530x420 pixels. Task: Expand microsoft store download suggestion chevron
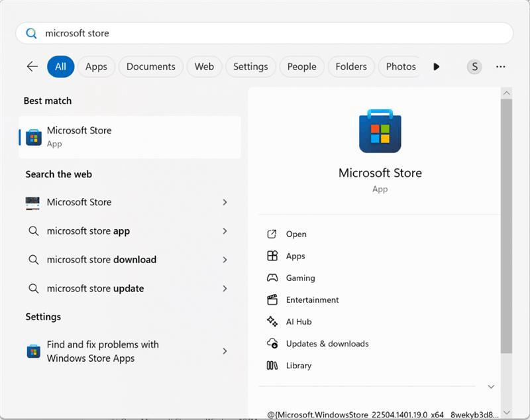click(225, 260)
